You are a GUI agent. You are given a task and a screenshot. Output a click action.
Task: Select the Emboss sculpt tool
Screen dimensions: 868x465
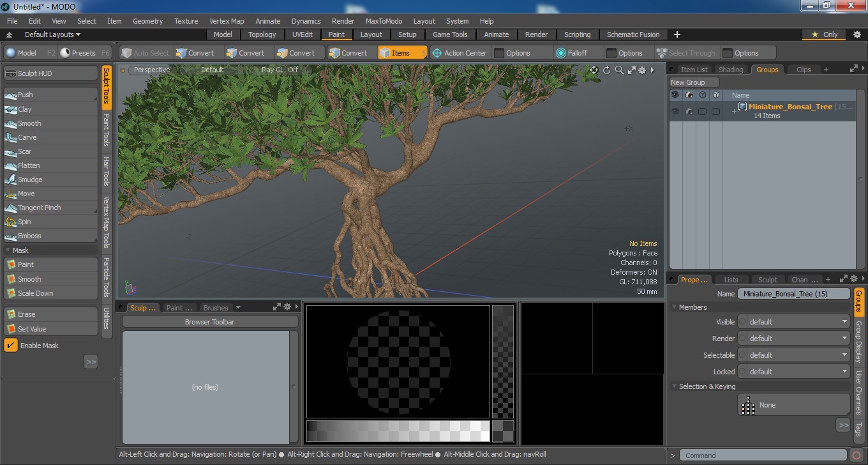click(50, 236)
